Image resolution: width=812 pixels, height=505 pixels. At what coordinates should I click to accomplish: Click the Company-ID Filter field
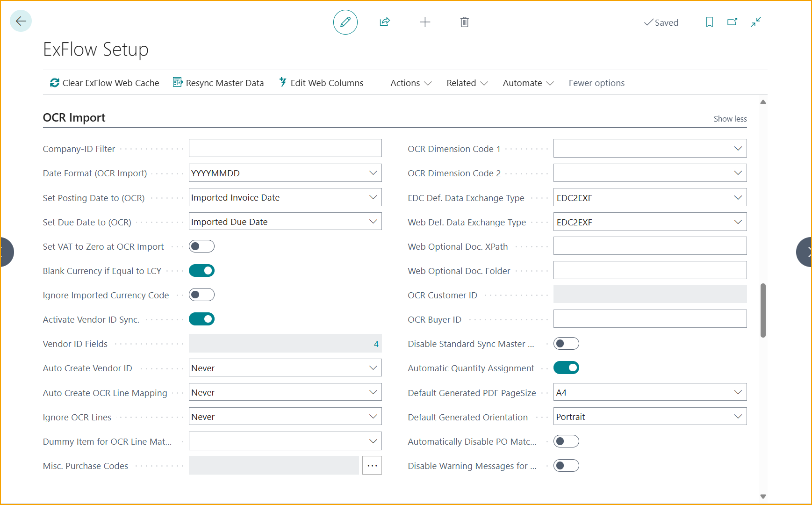285,148
